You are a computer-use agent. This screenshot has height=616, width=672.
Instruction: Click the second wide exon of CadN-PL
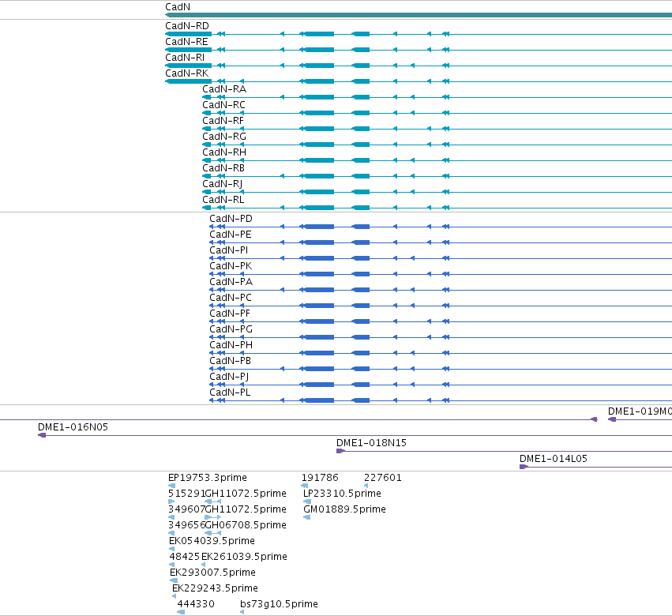(x=360, y=400)
